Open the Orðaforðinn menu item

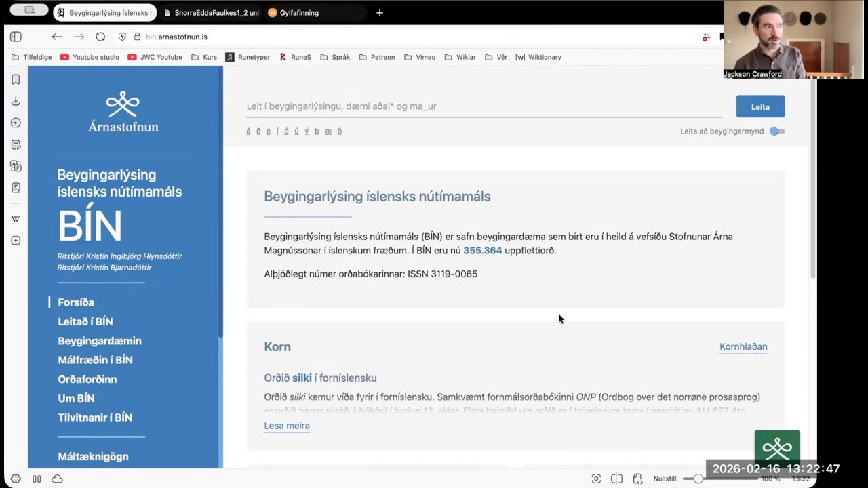click(87, 379)
